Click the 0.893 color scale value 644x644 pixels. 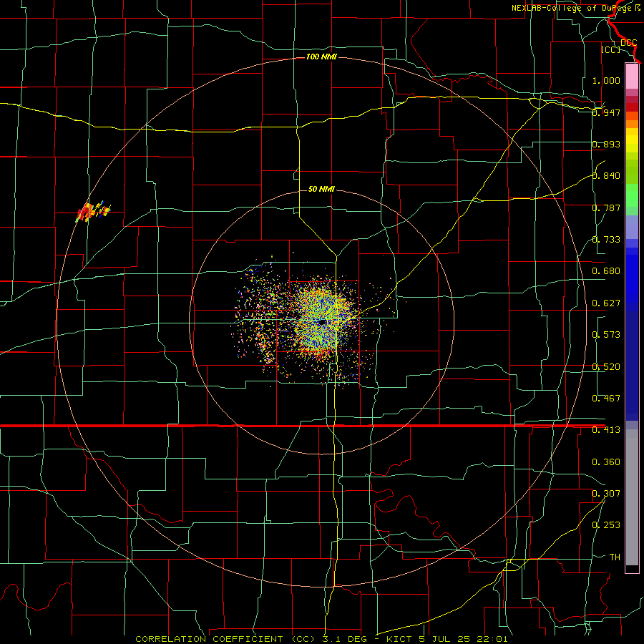tap(606, 144)
